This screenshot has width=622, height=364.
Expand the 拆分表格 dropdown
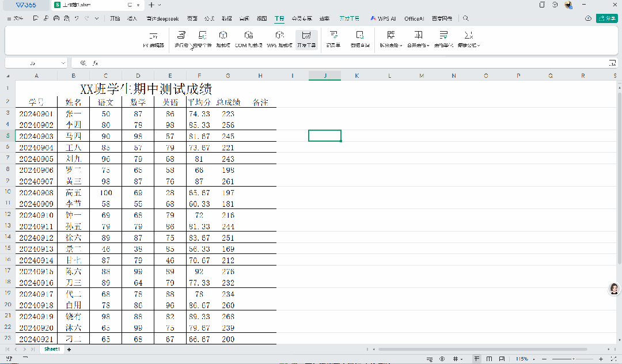click(x=391, y=39)
